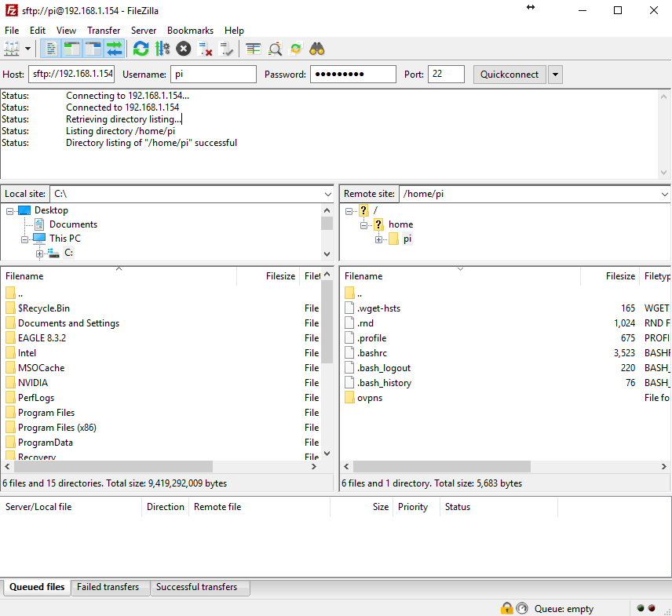Open the Bookmarks menu

coord(190,31)
